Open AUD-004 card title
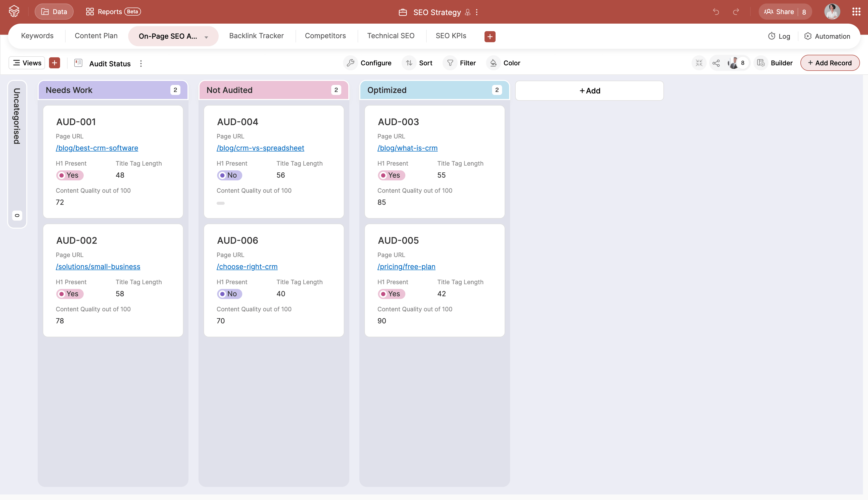The image size is (868, 500). click(237, 122)
